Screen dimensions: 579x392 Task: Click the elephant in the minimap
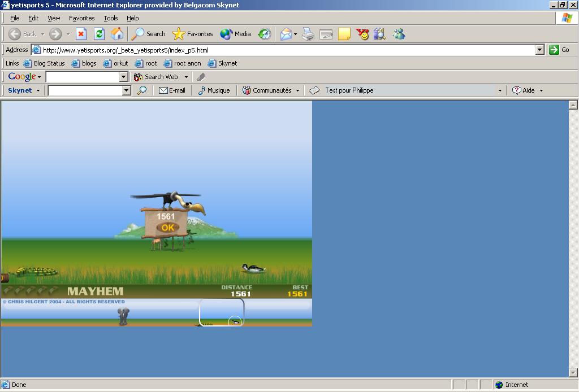[x=123, y=316]
